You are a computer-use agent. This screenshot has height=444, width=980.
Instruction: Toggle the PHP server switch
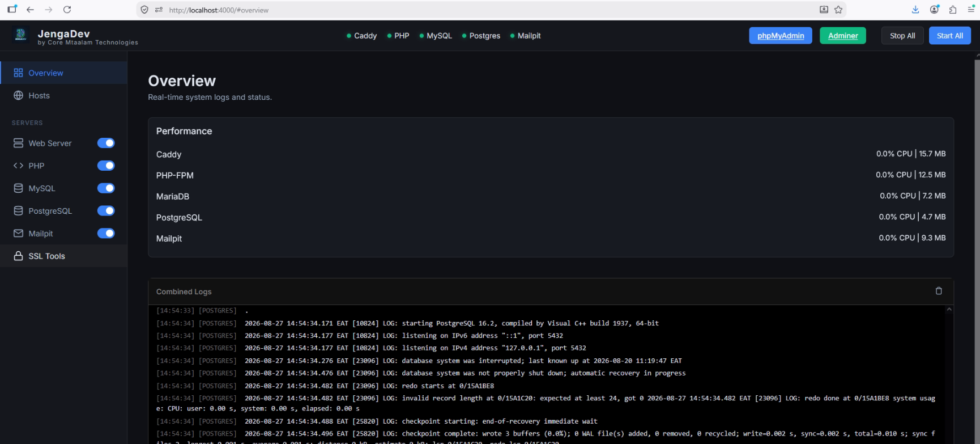[106, 166]
